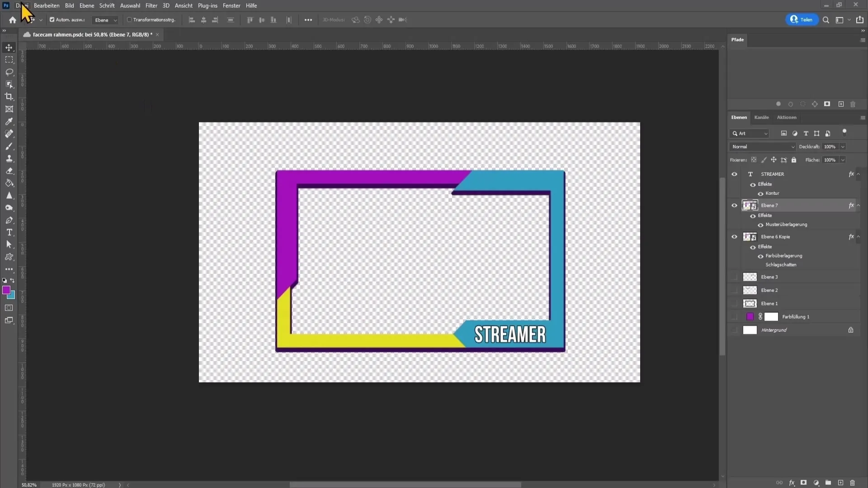868x488 pixels.
Task: Open the Layers panel menu
Action: pyautogui.click(x=863, y=117)
